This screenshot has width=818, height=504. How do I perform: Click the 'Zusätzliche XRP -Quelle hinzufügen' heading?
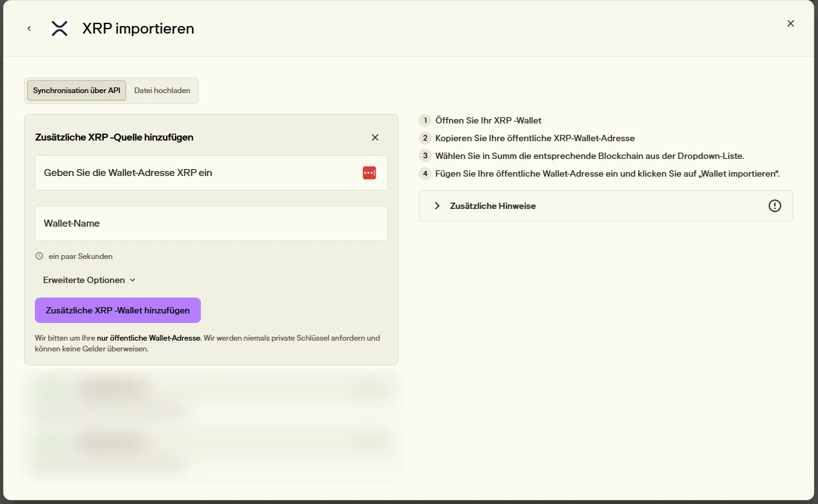115,137
